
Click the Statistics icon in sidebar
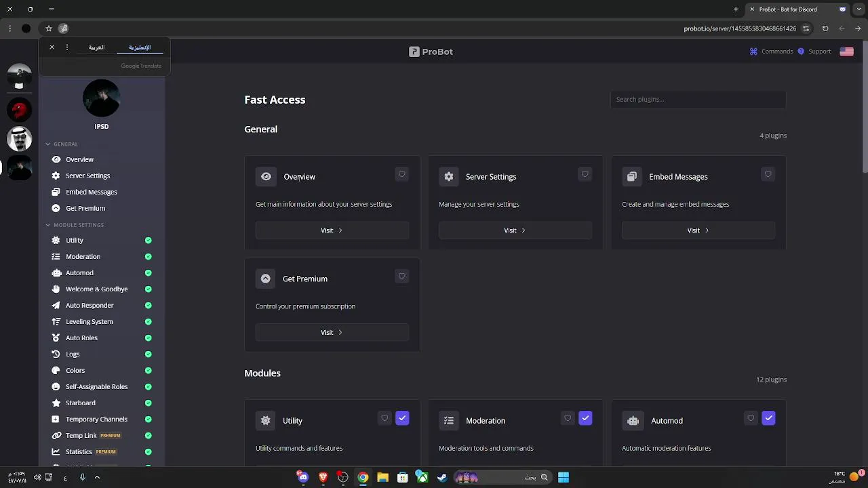click(56, 451)
